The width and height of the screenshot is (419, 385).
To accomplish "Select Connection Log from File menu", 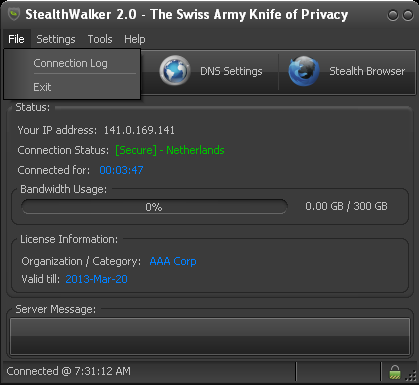I will [x=72, y=63].
